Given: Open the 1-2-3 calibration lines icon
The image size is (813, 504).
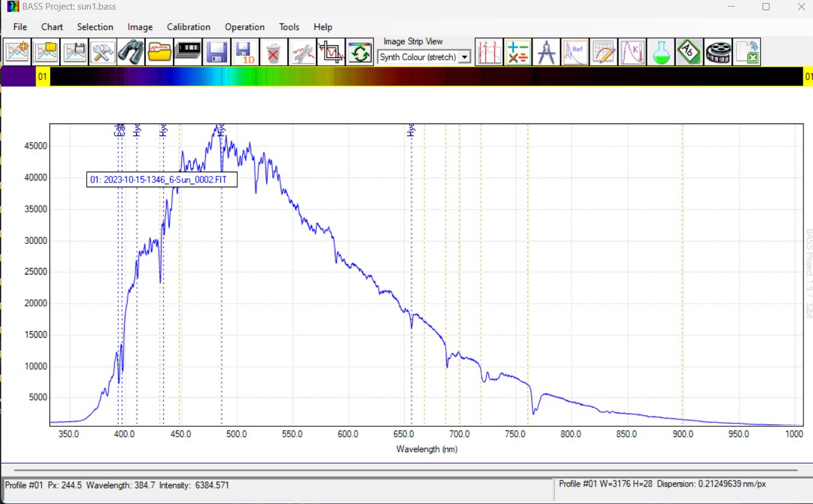Looking at the screenshot, I should (x=489, y=52).
